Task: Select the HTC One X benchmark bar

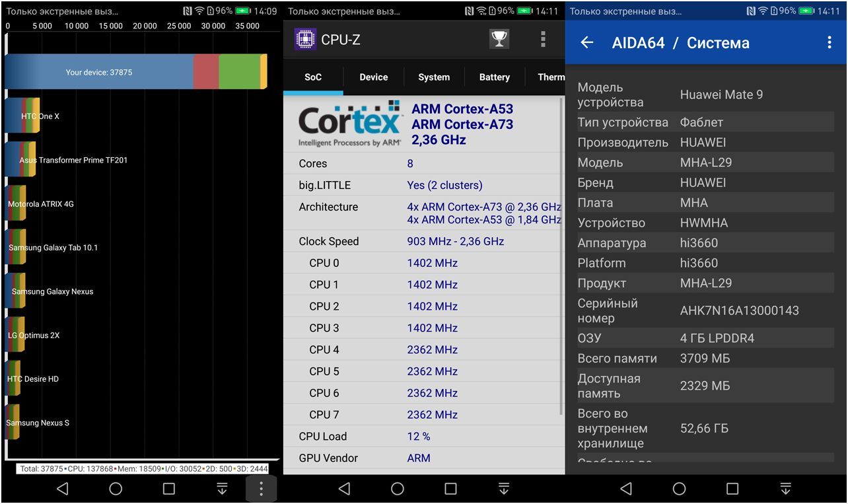Action: tap(23, 116)
